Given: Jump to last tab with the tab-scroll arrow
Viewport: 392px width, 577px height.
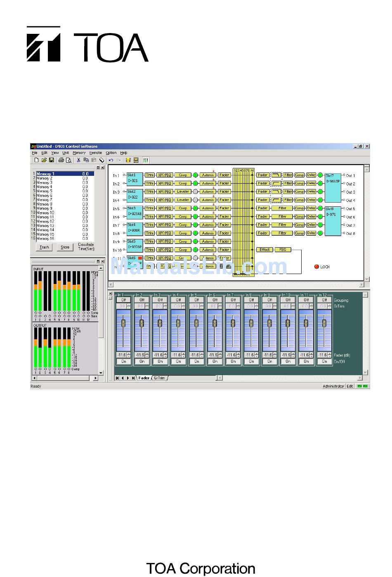Looking at the screenshot, I should tap(133, 378).
